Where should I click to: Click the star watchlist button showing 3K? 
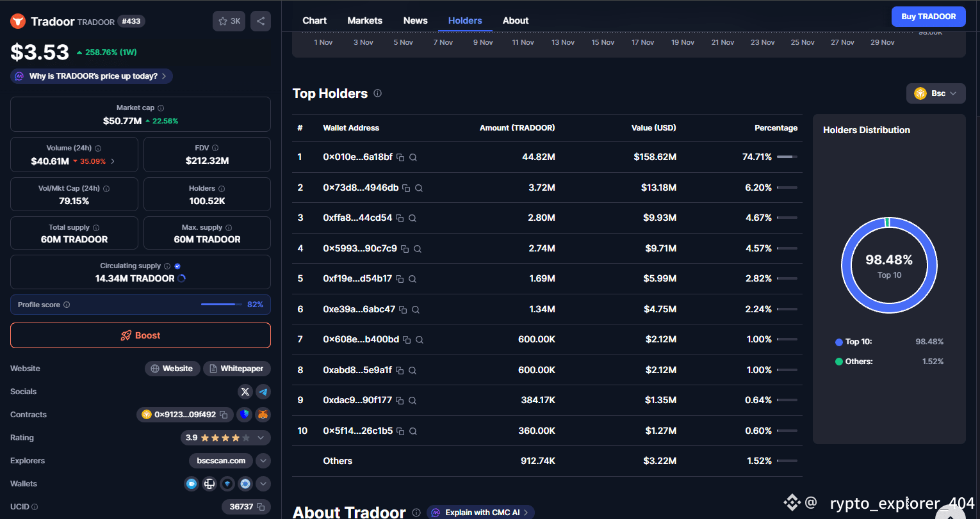pyautogui.click(x=229, y=21)
